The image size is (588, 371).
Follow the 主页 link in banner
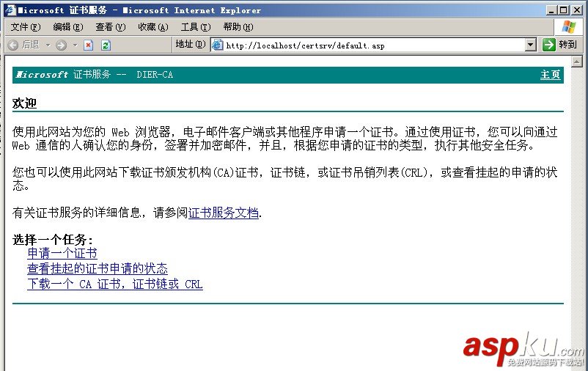click(550, 75)
